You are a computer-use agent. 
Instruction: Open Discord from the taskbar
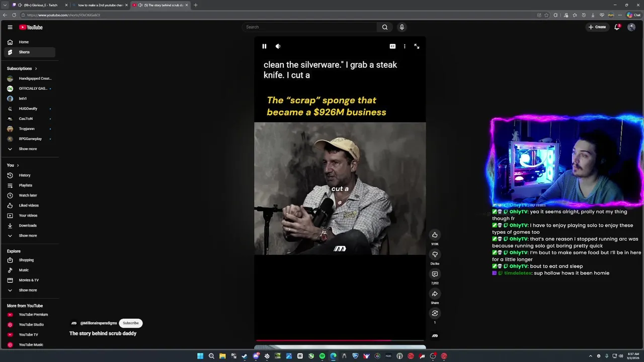coord(256,356)
